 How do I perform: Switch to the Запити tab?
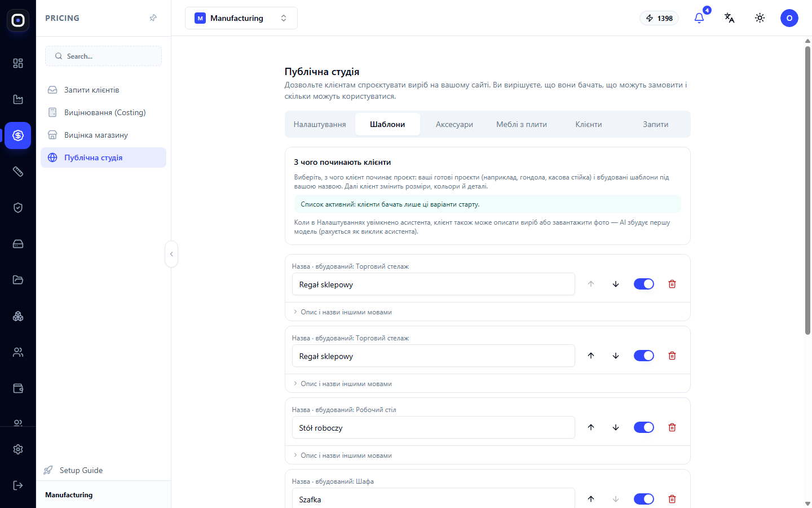656,124
